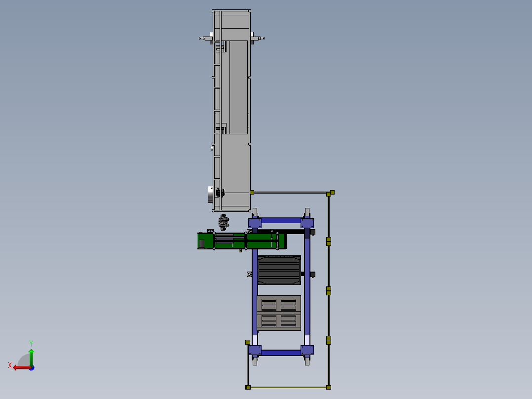Select the left protruding pin at the conveyor top
Image resolution: width=532 pixels, height=399 pixels.
coord(206,39)
